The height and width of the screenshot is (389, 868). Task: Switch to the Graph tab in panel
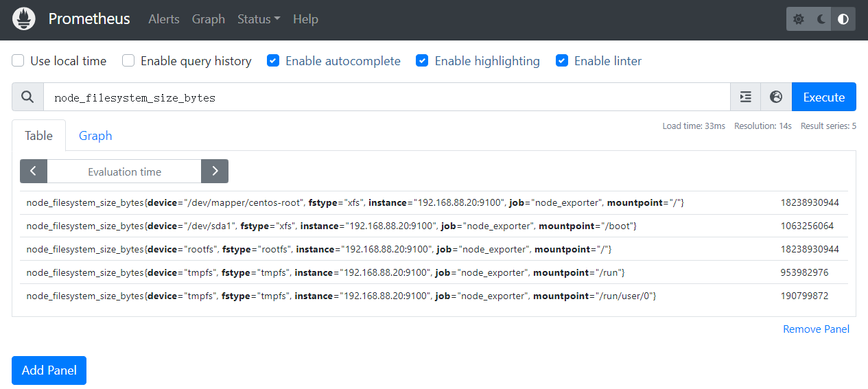coord(95,136)
